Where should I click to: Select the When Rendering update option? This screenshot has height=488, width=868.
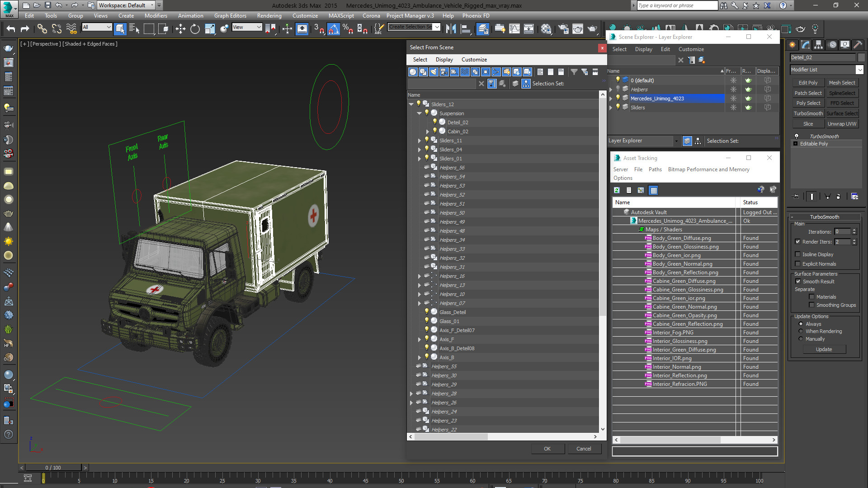click(x=801, y=331)
